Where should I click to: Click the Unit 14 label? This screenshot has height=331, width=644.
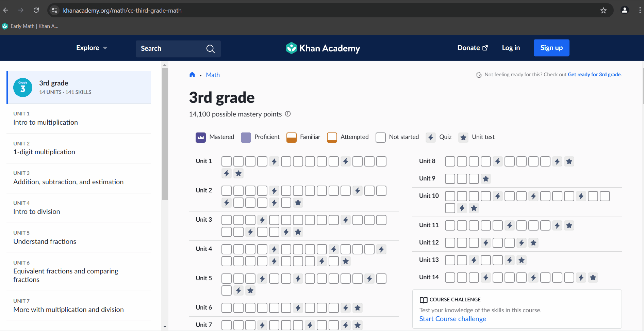(x=429, y=277)
